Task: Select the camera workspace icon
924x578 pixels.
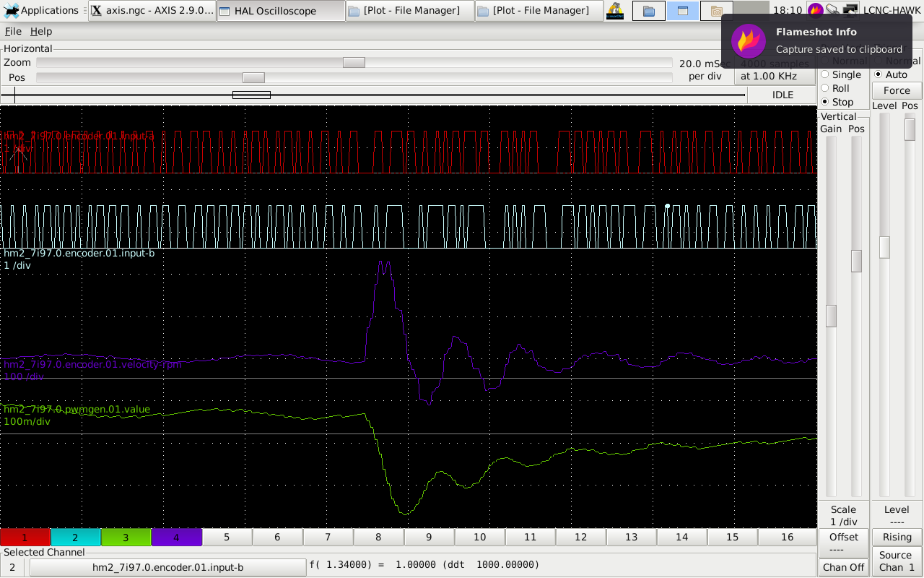Action: (x=716, y=11)
